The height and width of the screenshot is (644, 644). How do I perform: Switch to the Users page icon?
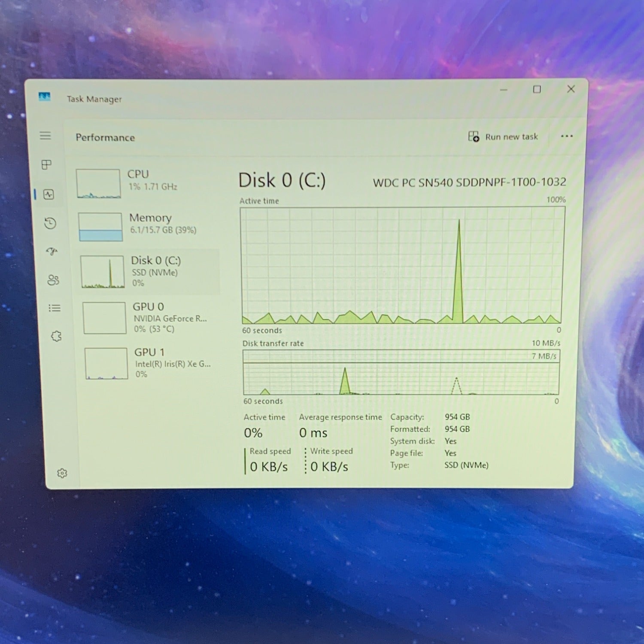coord(53,280)
